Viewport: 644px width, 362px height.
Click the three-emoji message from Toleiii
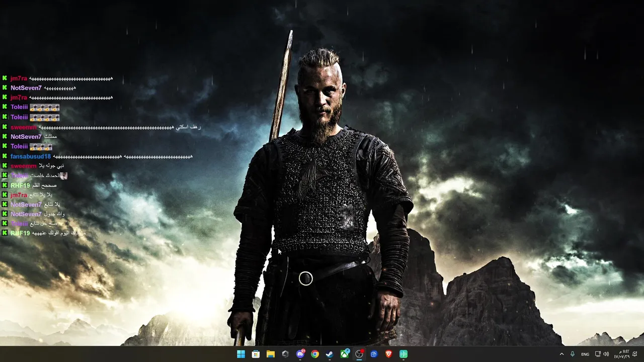(x=41, y=147)
